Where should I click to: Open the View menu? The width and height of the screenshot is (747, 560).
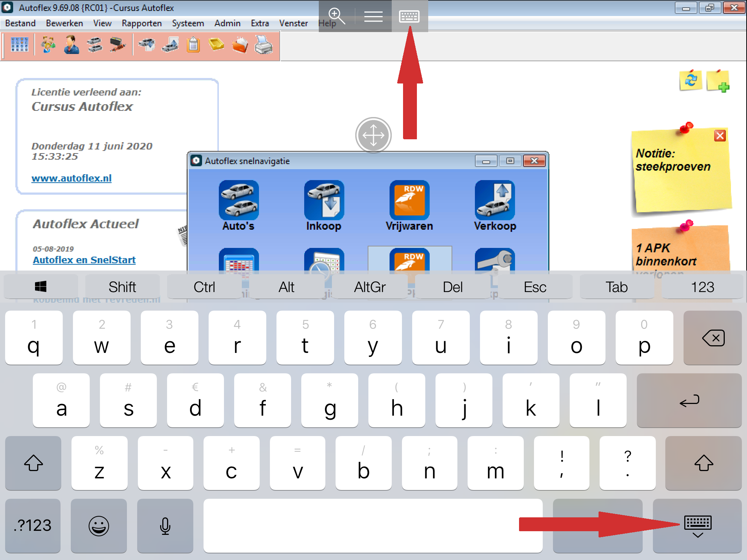click(102, 23)
